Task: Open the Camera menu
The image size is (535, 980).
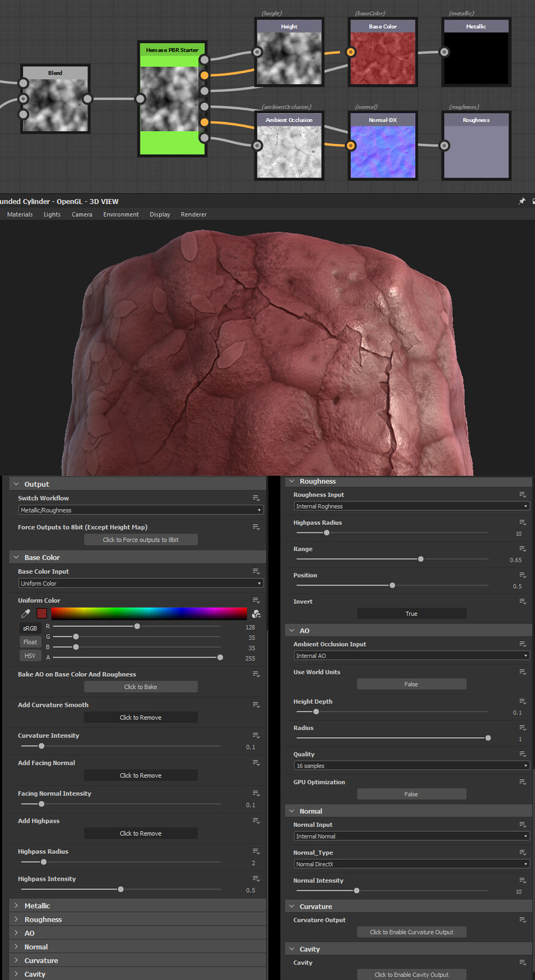Action: click(x=82, y=214)
